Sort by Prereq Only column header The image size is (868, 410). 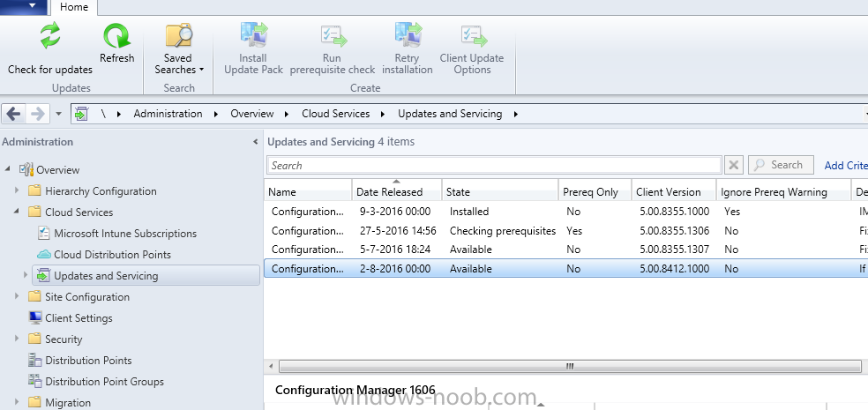595,192
